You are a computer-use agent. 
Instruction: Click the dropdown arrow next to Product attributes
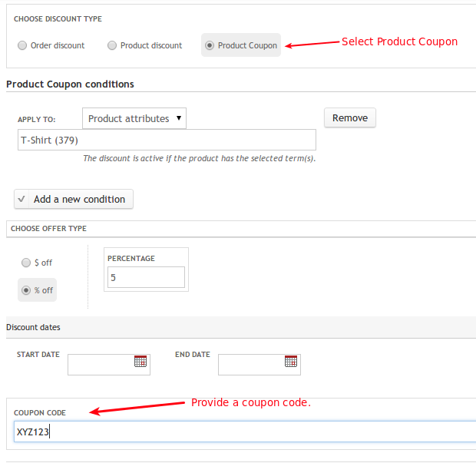click(x=179, y=118)
